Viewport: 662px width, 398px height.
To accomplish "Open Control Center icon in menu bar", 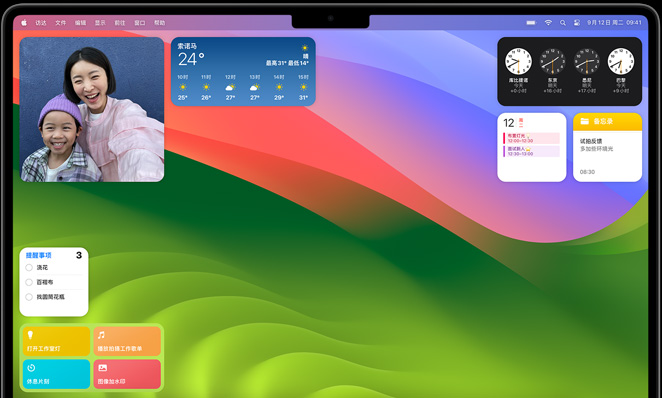I will click(x=577, y=23).
